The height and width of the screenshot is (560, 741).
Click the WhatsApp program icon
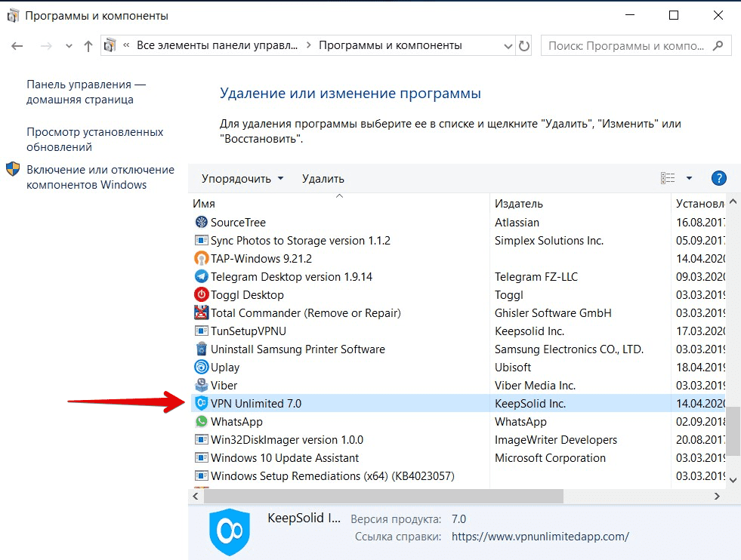pos(200,421)
